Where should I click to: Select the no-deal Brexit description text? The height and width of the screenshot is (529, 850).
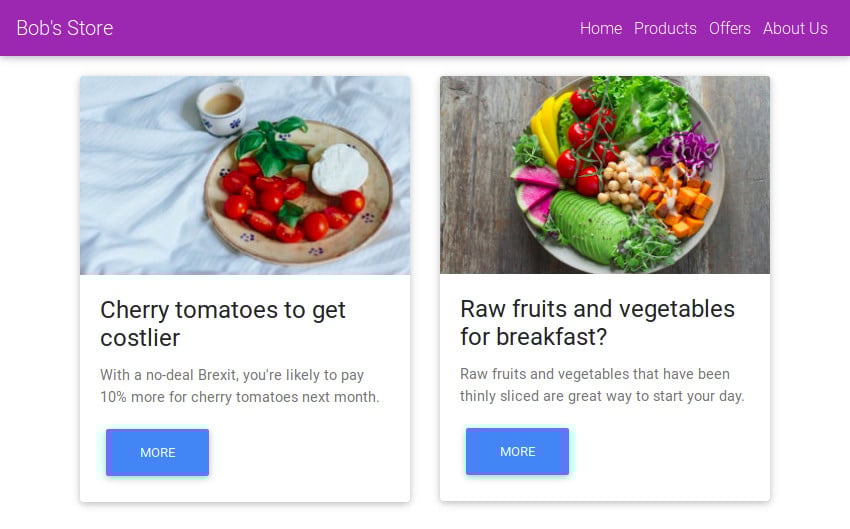240,386
